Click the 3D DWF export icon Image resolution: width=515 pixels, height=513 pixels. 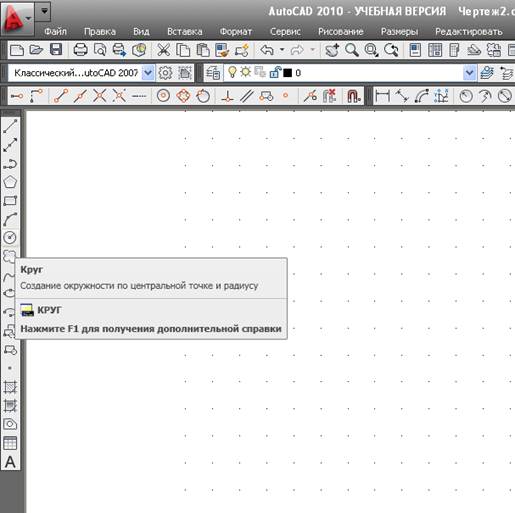(x=139, y=50)
